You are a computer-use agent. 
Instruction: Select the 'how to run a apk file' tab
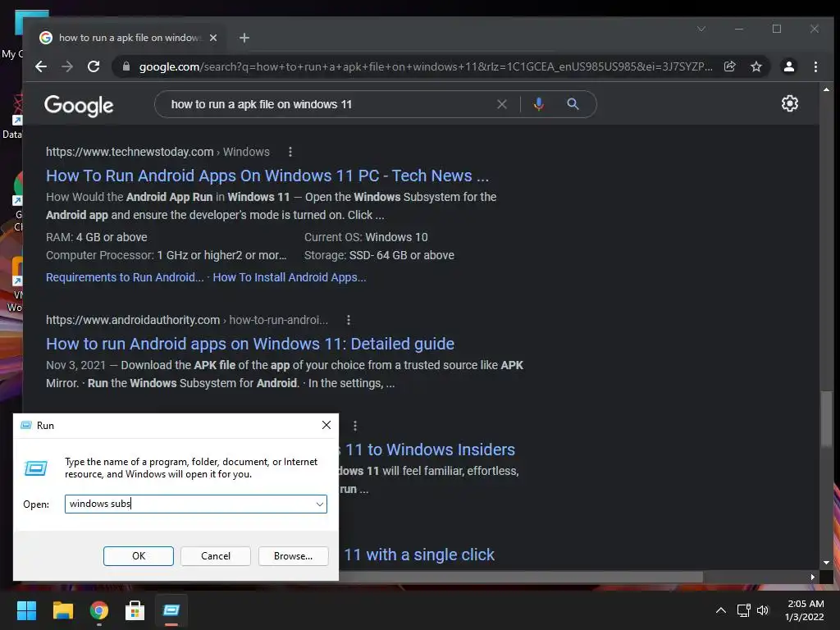point(129,38)
